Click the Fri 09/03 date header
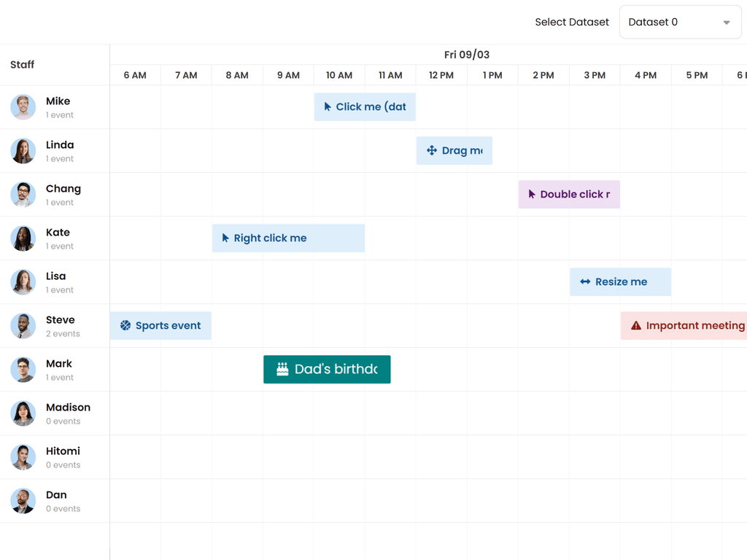747x560 pixels. tap(467, 55)
